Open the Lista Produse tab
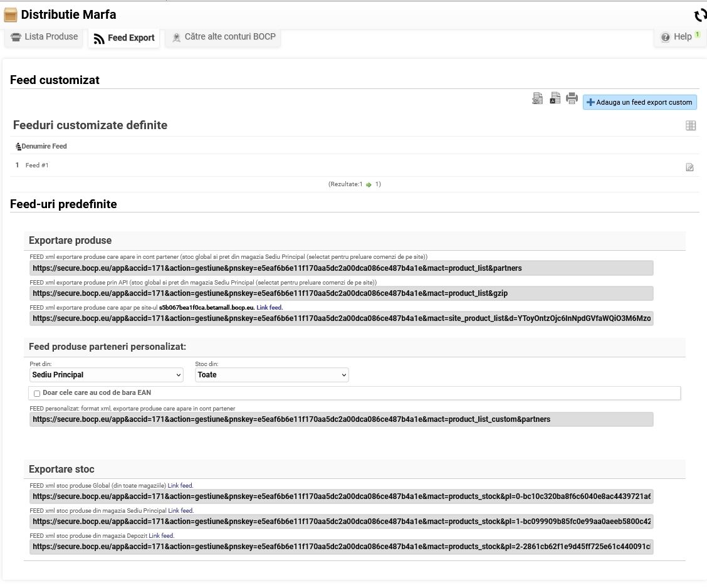This screenshot has height=588, width=707. pyautogui.click(x=45, y=37)
